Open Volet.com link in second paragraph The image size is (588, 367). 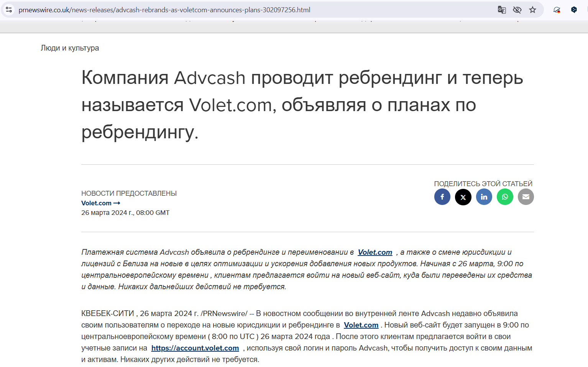[361, 325]
